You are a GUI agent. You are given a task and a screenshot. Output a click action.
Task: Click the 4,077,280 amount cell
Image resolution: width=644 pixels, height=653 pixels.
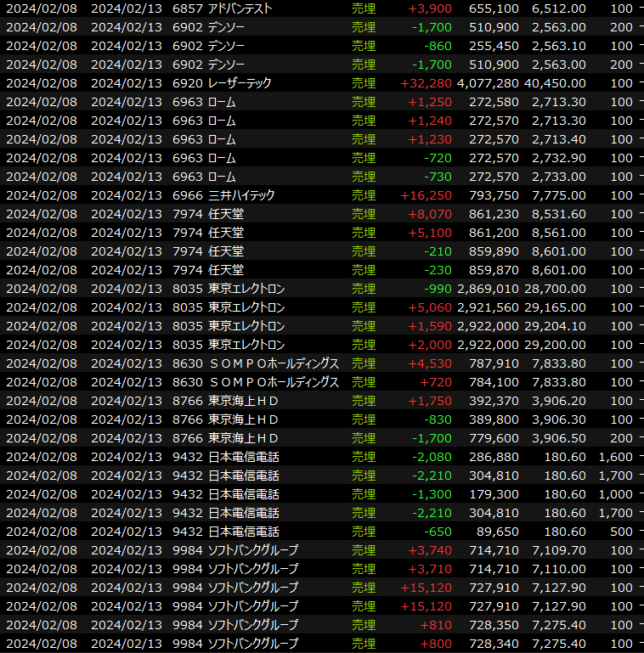click(488, 83)
